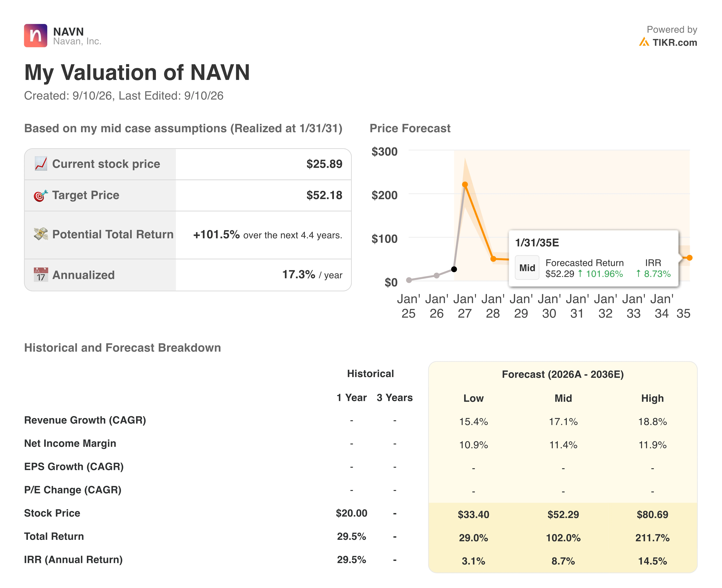Click the calendar icon beside Annualized
Viewport: 722px width, 588px height.
[x=41, y=275]
